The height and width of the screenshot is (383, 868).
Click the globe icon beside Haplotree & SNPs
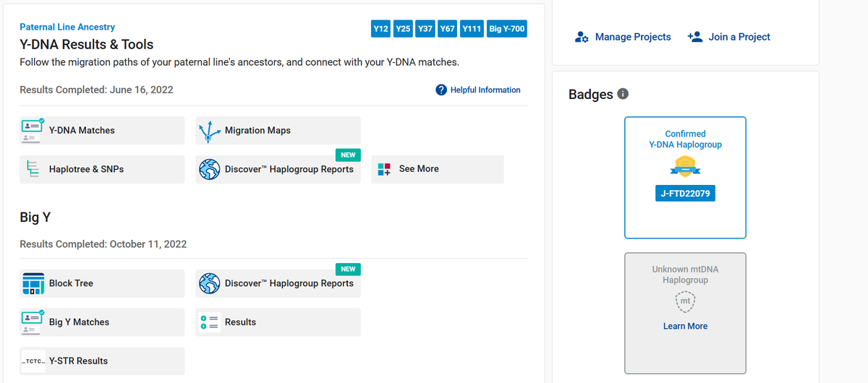(210, 169)
